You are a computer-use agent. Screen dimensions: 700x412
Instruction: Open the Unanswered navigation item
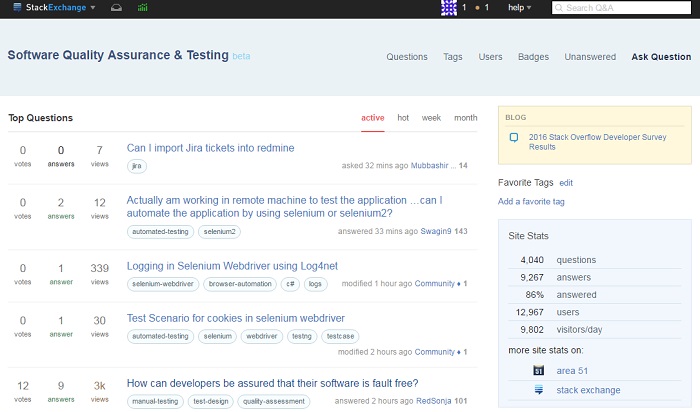click(590, 57)
